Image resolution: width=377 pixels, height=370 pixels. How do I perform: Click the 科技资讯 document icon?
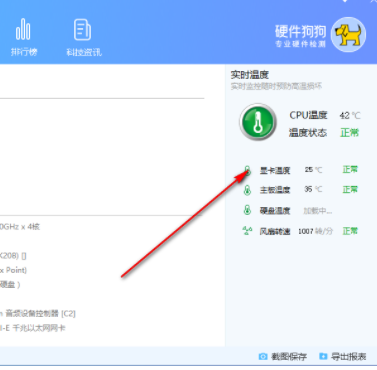[82, 30]
